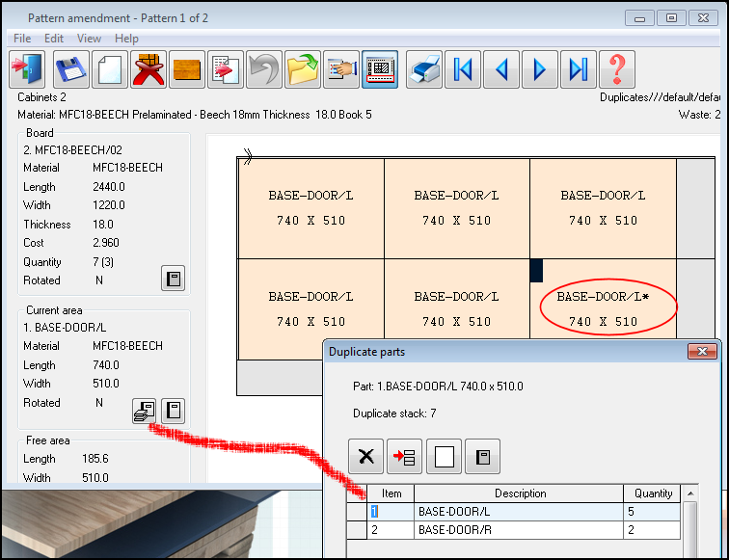
Task: Click Board cost value 2.960
Action: click(x=106, y=243)
